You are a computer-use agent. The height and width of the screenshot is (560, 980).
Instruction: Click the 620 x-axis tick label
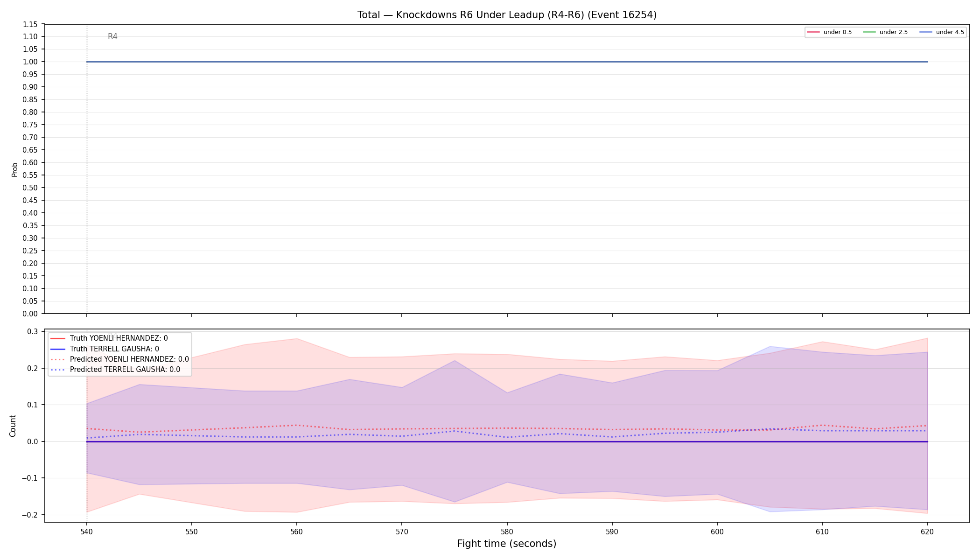pos(927,531)
